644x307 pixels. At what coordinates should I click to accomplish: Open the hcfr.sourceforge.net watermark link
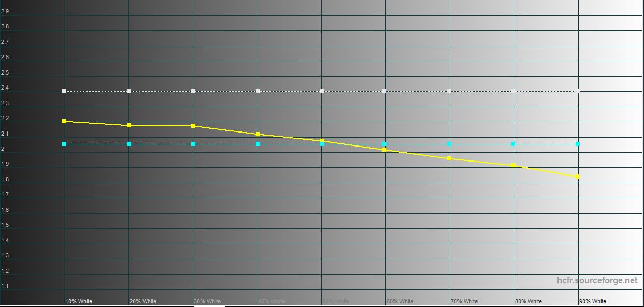pos(597,280)
